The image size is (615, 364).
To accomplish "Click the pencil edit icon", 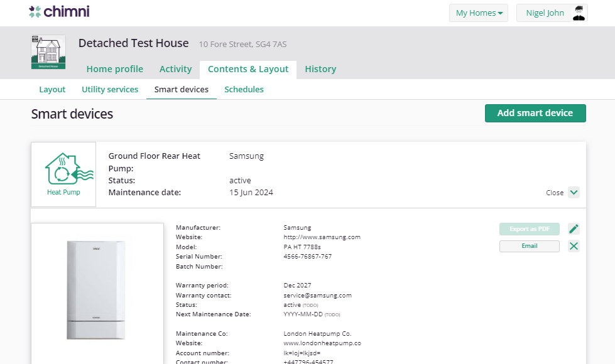I will pyautogui.click(x=574, y=229).
